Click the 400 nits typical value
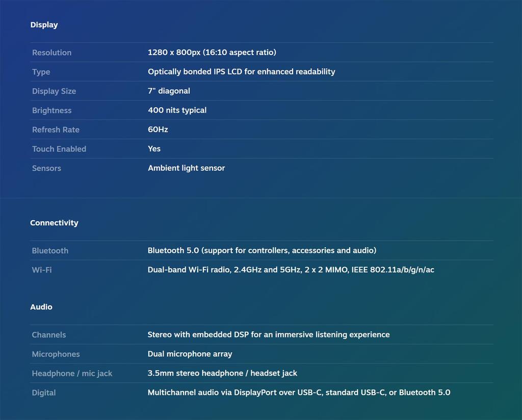This screenshot has width=522, height=420. click(x=177, y=111)
